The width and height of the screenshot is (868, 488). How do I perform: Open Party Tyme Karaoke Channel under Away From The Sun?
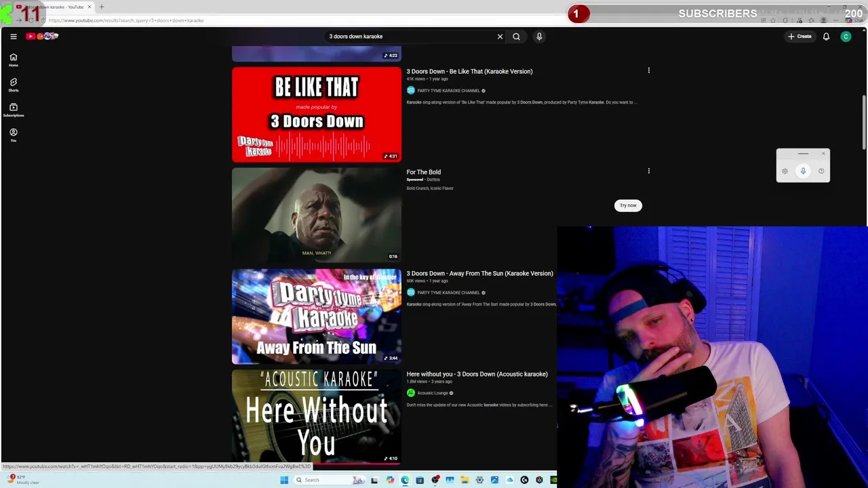pos(448,293)
